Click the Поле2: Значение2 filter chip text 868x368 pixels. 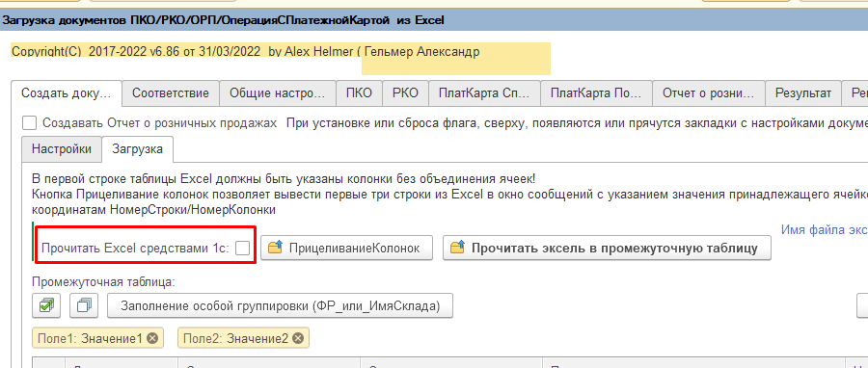(x=236, y=339)
